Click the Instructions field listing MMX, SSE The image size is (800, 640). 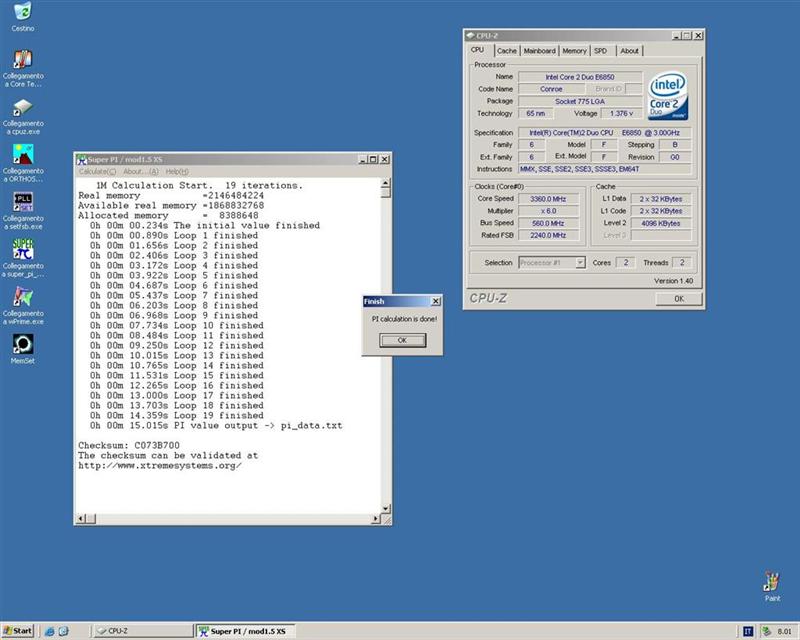[605, 169]
